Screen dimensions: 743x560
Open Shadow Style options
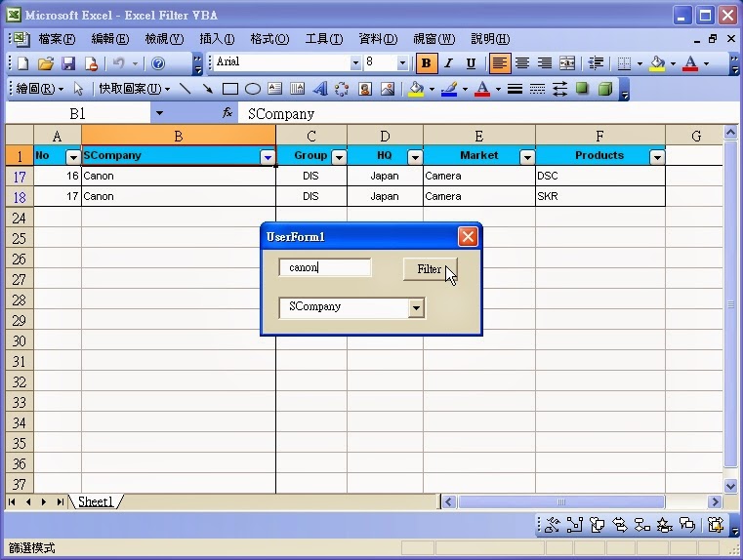point(582,89)
